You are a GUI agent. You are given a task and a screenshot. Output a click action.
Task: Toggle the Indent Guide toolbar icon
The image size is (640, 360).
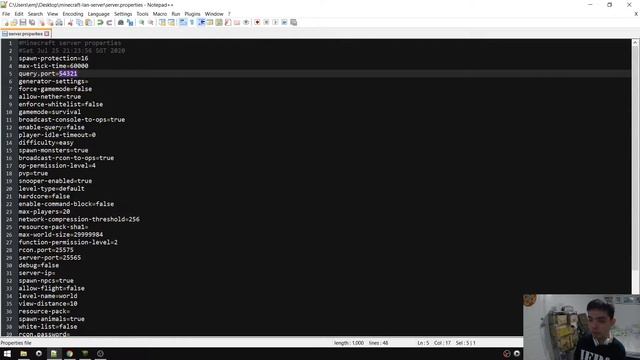(201, 22)
